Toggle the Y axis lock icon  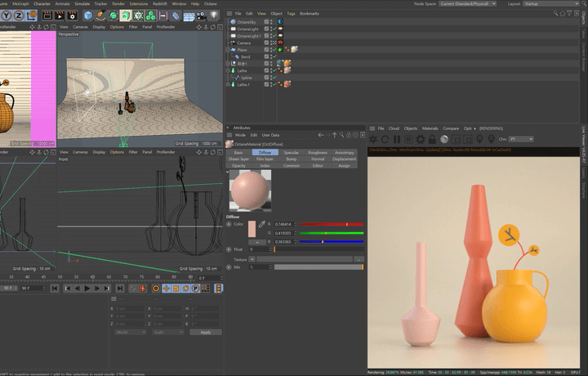7,16
